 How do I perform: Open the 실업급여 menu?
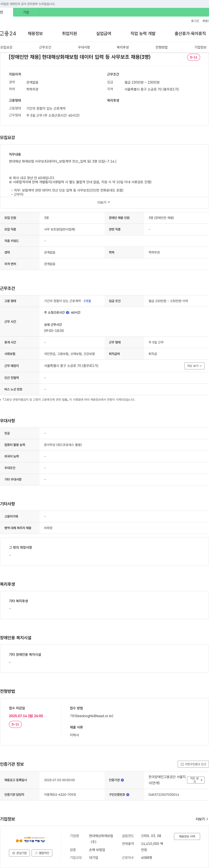pyautogui.click(x=103, y=33)
